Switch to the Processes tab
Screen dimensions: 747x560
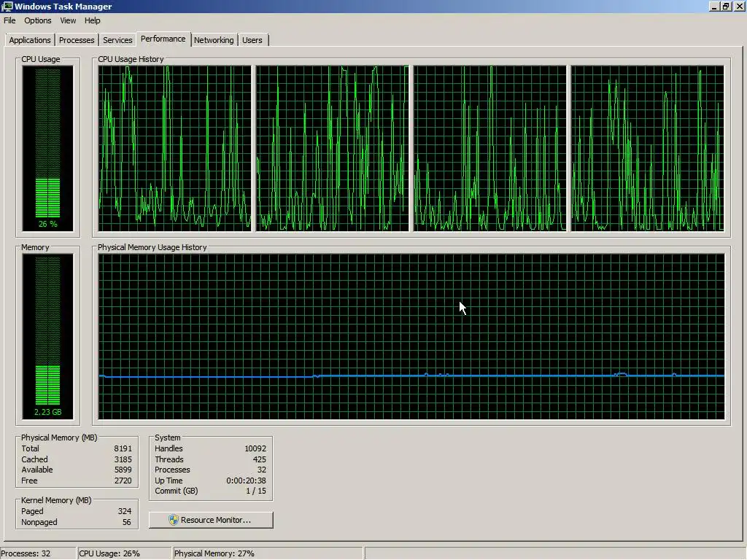pos(77,40)
